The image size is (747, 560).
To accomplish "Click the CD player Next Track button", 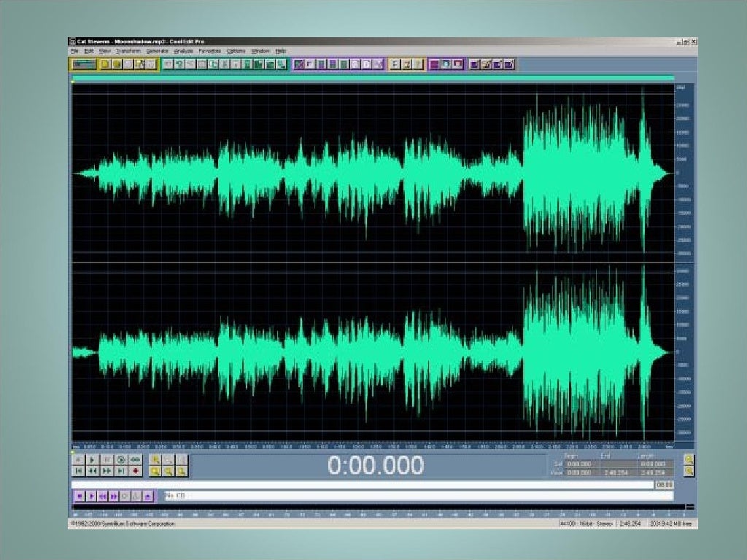I will (114, 496).
